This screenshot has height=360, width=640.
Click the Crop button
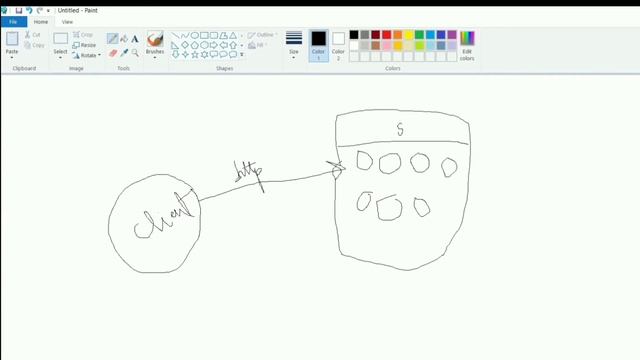(x=83, y=35)
